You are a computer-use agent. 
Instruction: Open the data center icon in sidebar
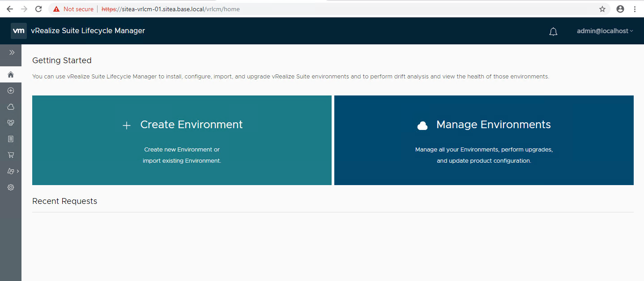(x=11, y=122)
